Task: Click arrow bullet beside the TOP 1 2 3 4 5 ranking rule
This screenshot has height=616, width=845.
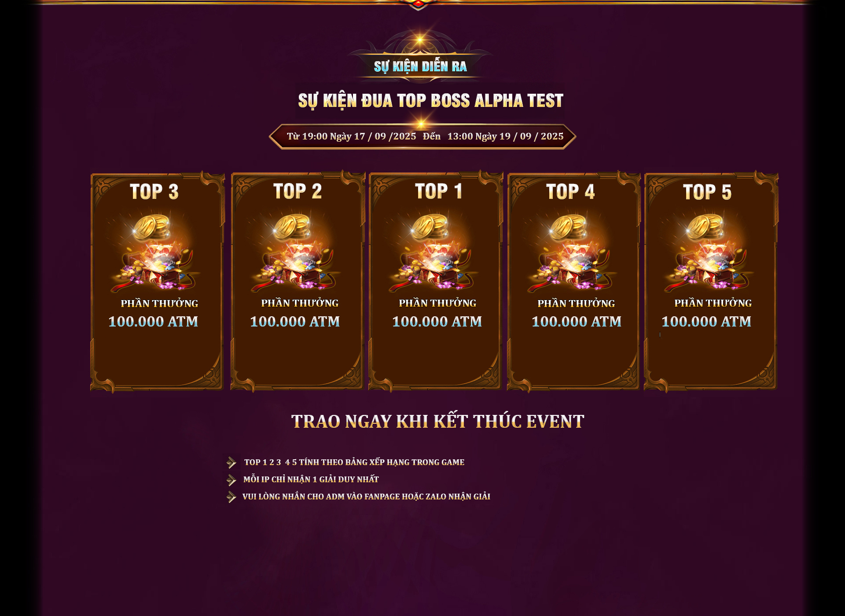Action: coord(231,462)
